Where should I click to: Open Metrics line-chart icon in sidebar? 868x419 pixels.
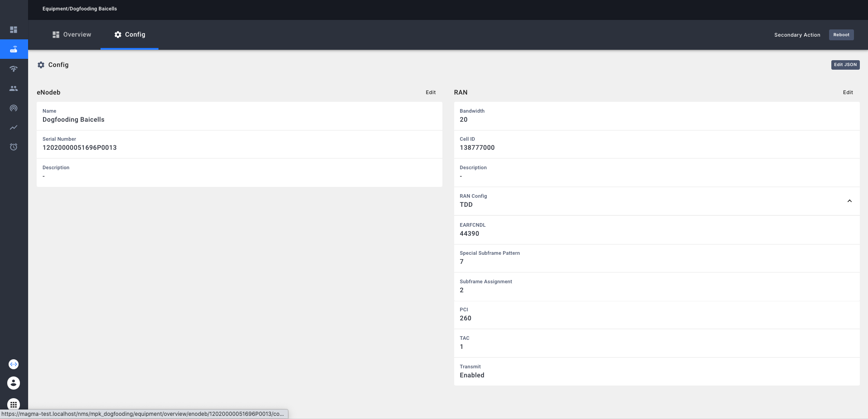pyautogui.click(x=14, y=128)
